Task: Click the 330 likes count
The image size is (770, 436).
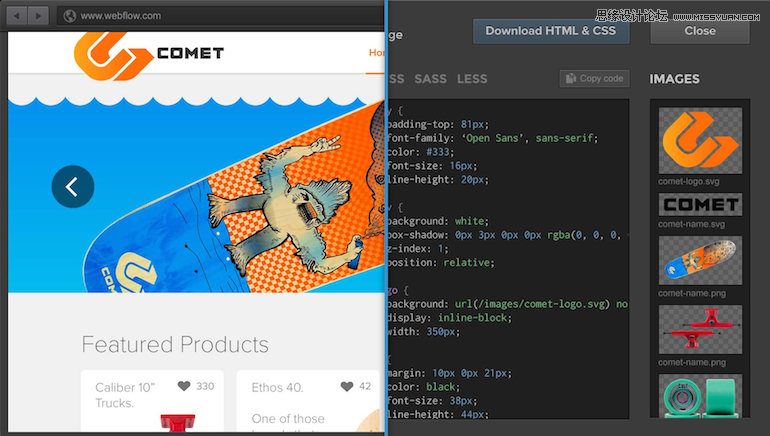Action: click(205, 386)
